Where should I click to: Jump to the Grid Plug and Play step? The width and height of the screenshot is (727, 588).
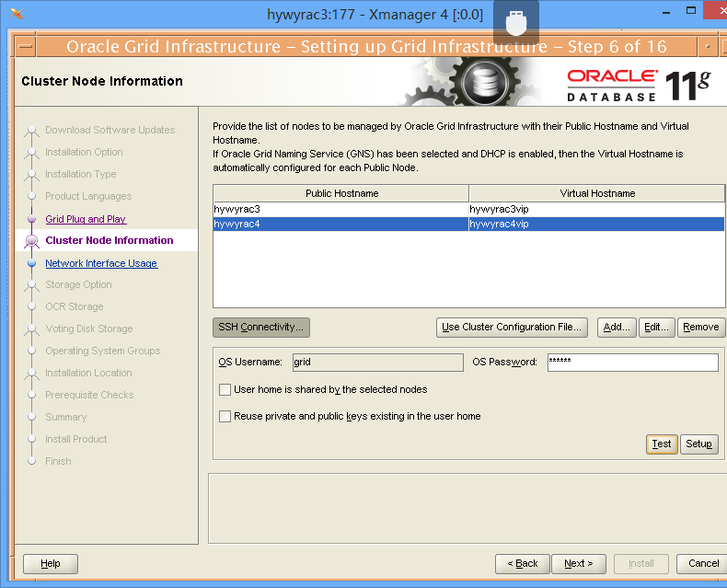coord(86,219)
